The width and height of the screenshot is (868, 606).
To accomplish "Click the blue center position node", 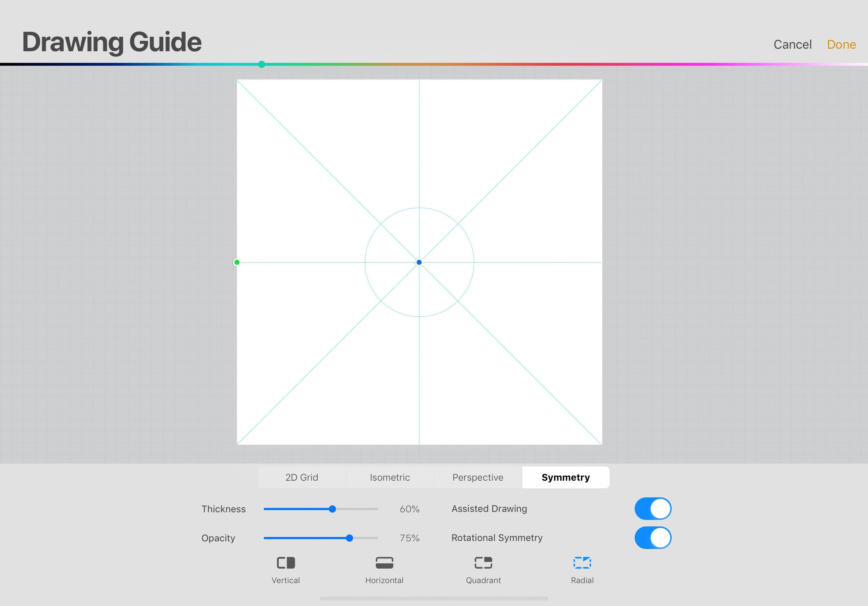I will click(x=419, y=262).
